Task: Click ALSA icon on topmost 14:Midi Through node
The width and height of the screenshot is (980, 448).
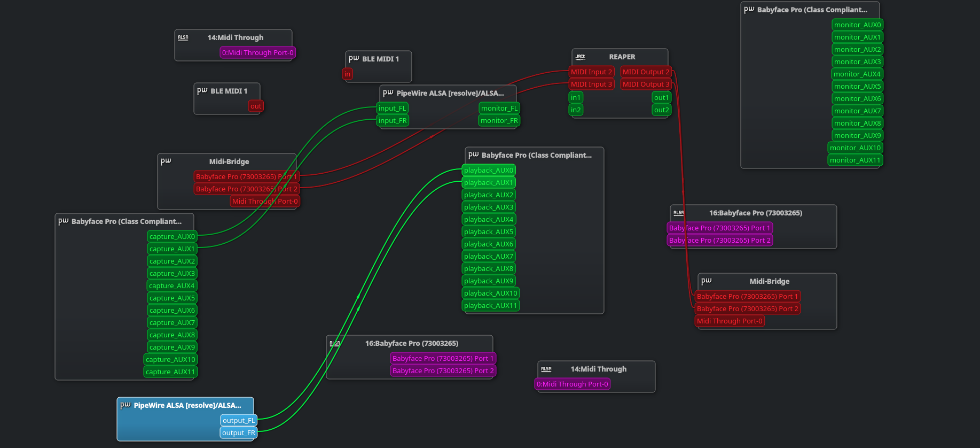Action: click(183, 37)
